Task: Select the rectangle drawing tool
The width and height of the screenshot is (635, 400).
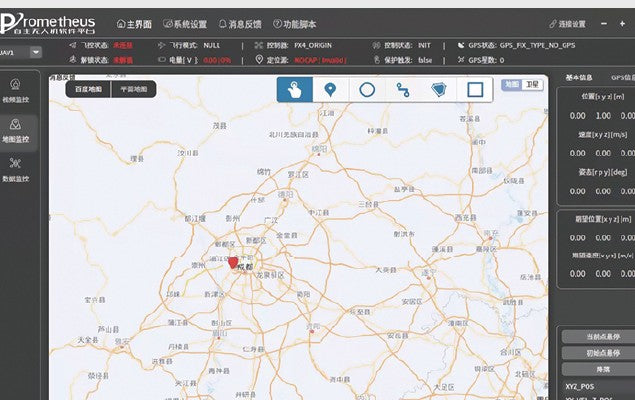Action: click(x=475, y=89)
